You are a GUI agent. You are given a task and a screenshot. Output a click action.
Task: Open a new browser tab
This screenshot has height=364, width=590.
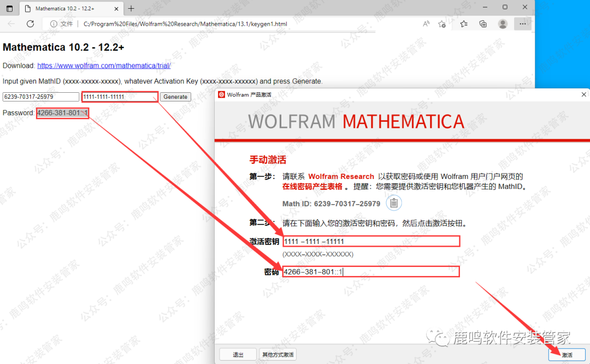coord(131,8)
